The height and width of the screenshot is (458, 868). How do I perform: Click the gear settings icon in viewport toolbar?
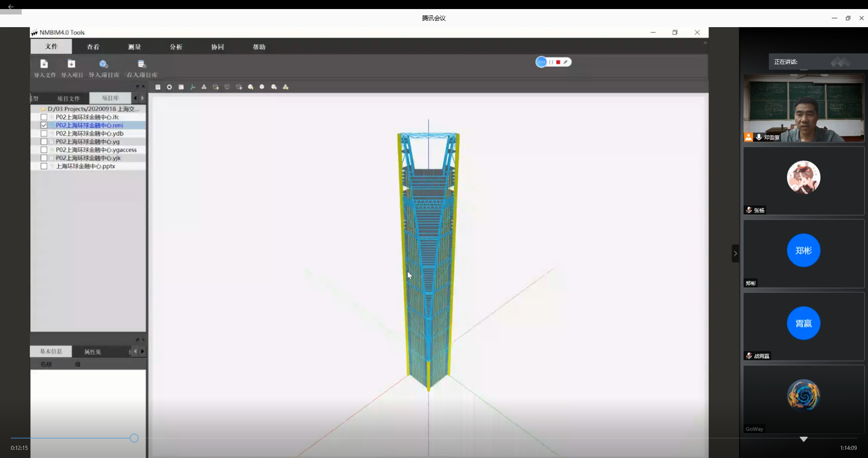169,87
